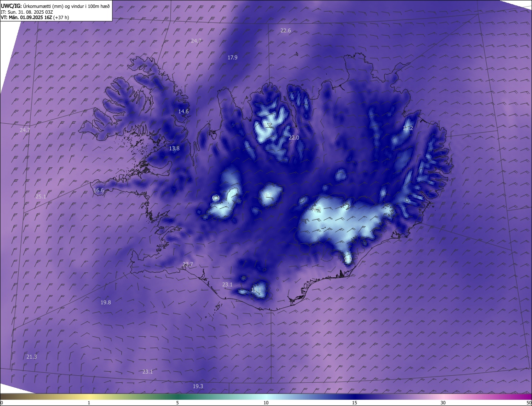Click the '0' tick on the color scale
532x406 pixels.
2,403
